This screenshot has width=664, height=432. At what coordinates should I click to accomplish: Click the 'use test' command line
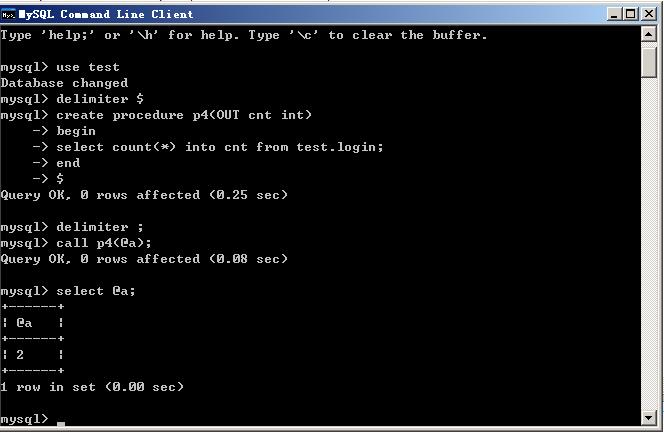pos(60,67)
